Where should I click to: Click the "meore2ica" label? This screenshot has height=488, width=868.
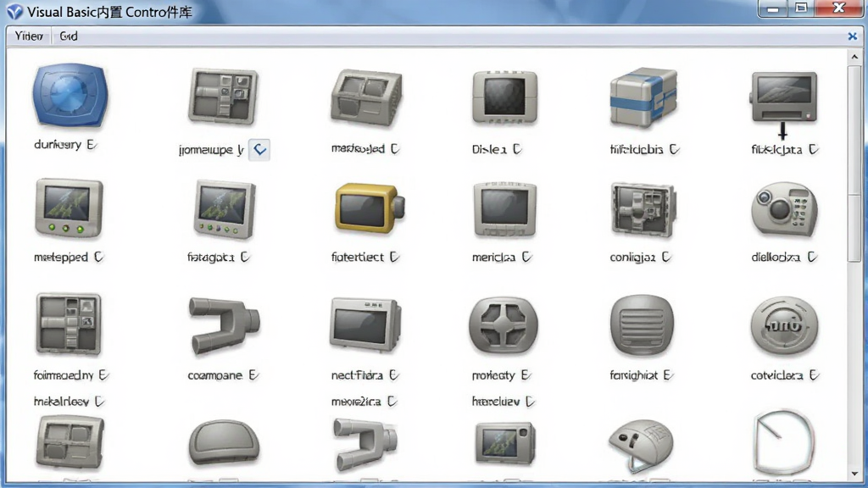tap(357, 401)
